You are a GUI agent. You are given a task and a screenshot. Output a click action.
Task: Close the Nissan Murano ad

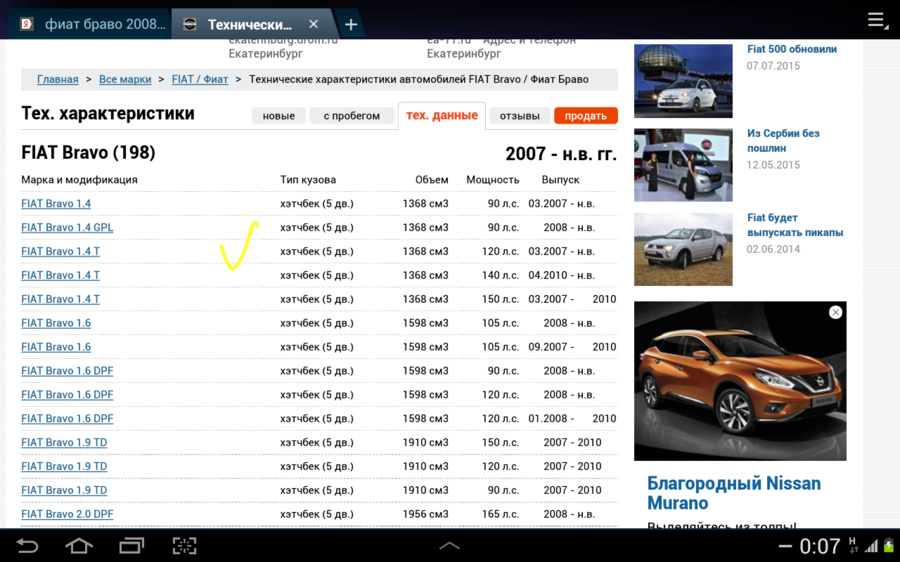tap(835, 312)
